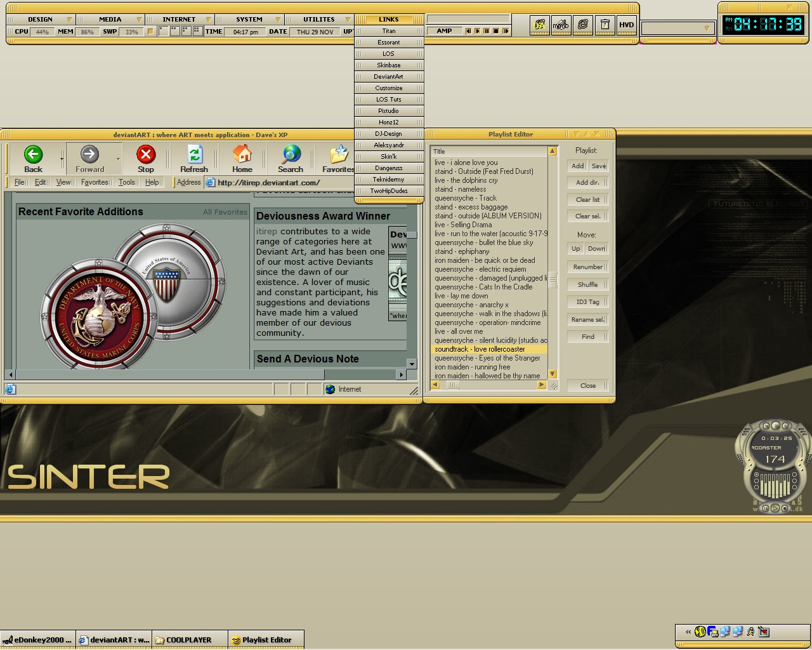Open the Skinbase link in LINKS menu
This screenshot has height=650, width=812.
[x=389, y=65]
